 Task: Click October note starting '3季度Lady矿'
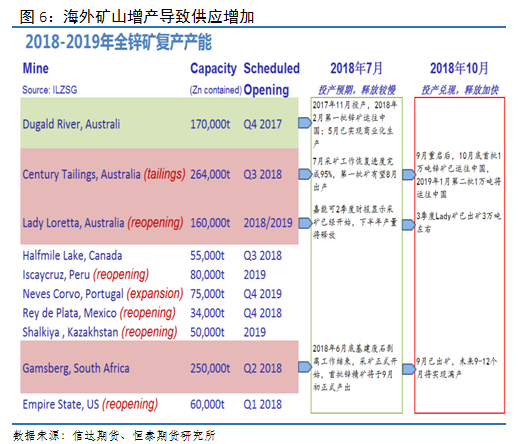click(459, 222)
